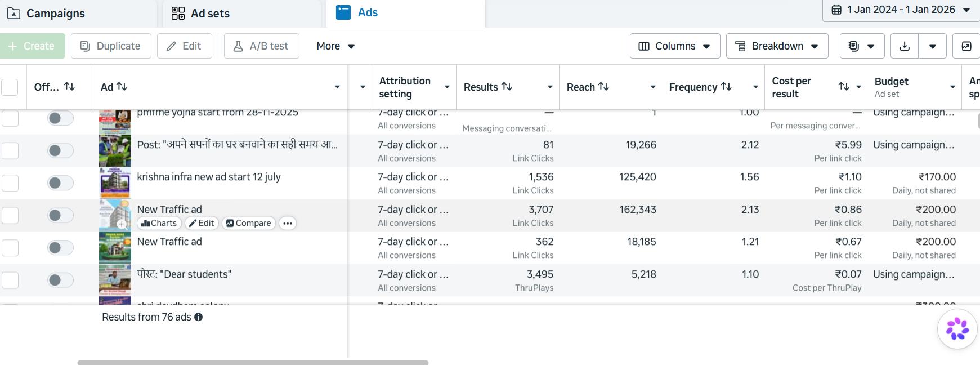980x365 pixels.
Task: Click the 3,495 ThruPlays result
Action: coord(540,274)
